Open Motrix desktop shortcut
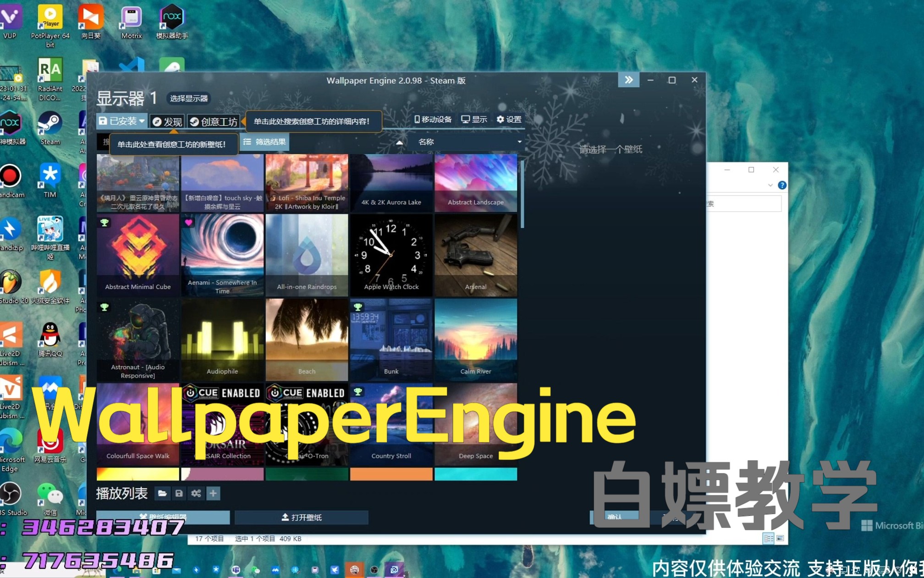Screen dimensions: 924x578 coord(132,22)
